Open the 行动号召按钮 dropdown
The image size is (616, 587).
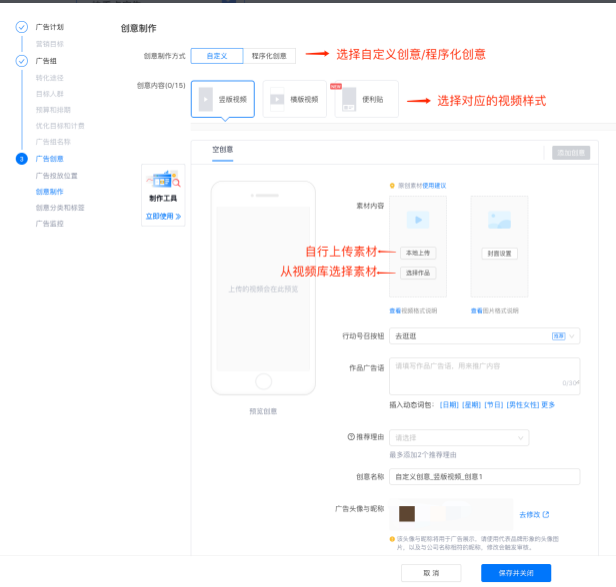tap(484, 336)
